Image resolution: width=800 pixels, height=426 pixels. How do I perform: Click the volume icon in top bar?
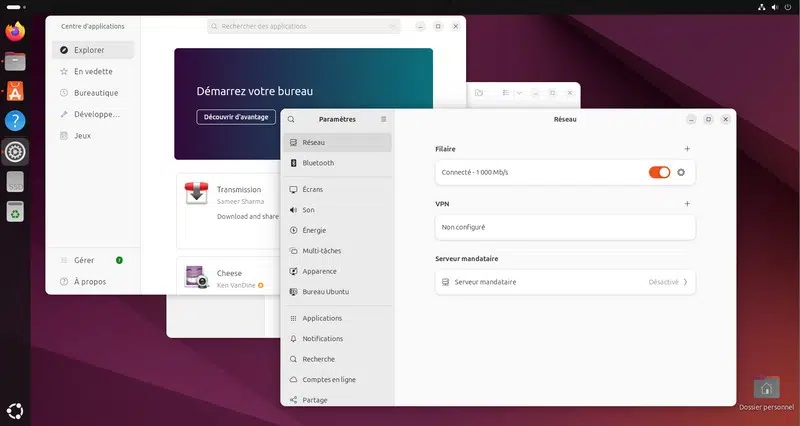[x=775, y=7]
